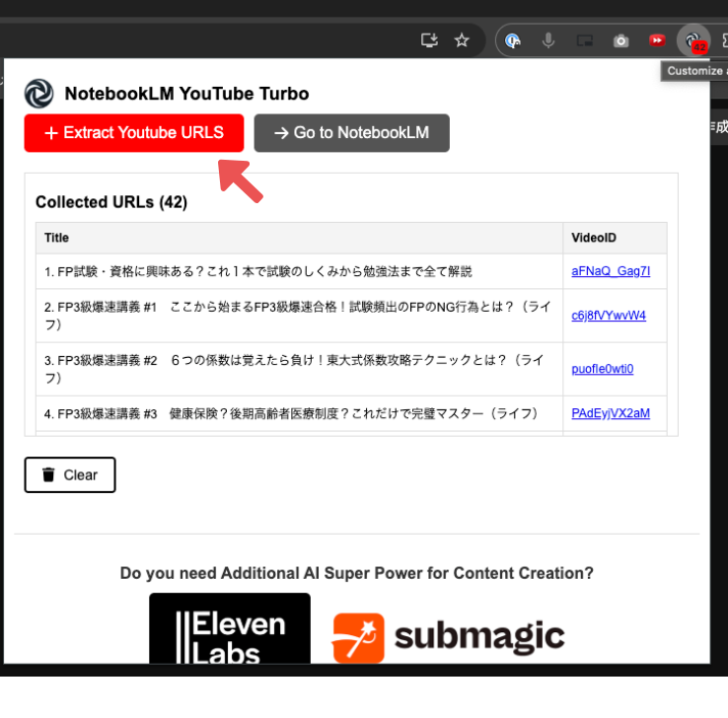Open video link PAdEyjVX2aM

pyautogui.click(x=610, y=413)
